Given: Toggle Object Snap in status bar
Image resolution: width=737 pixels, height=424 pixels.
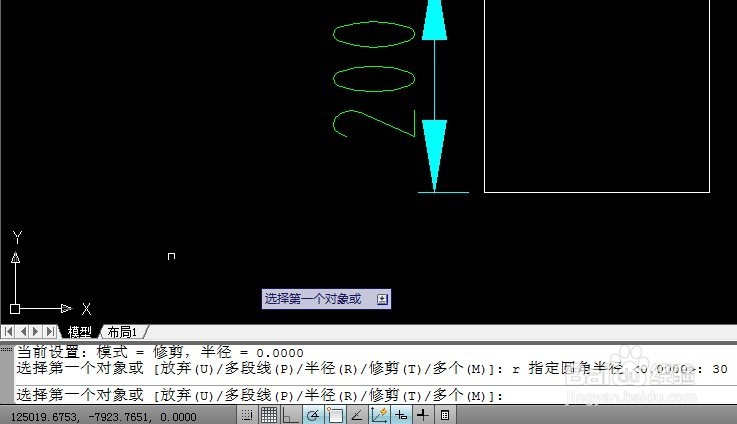Looking at the screenshot, I should coord(335,415).
